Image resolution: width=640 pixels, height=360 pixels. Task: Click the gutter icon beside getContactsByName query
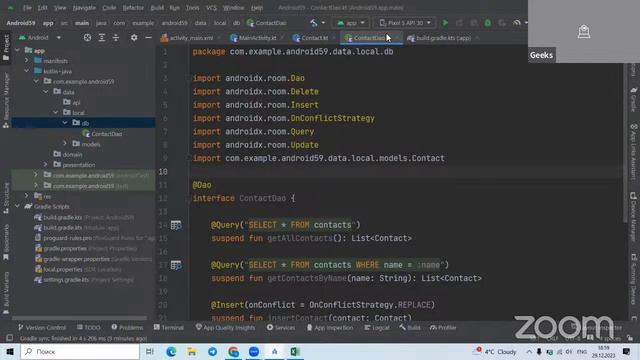[176, 265]
